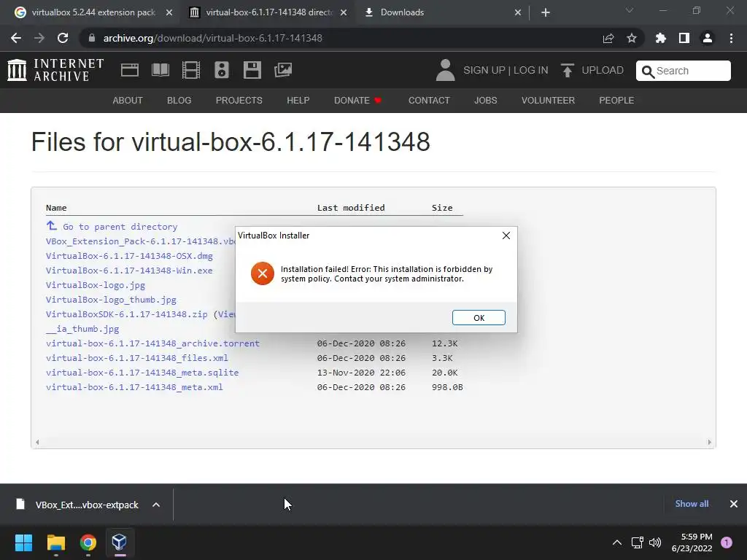Bookmark this page with the star icon

pos(632,38)
